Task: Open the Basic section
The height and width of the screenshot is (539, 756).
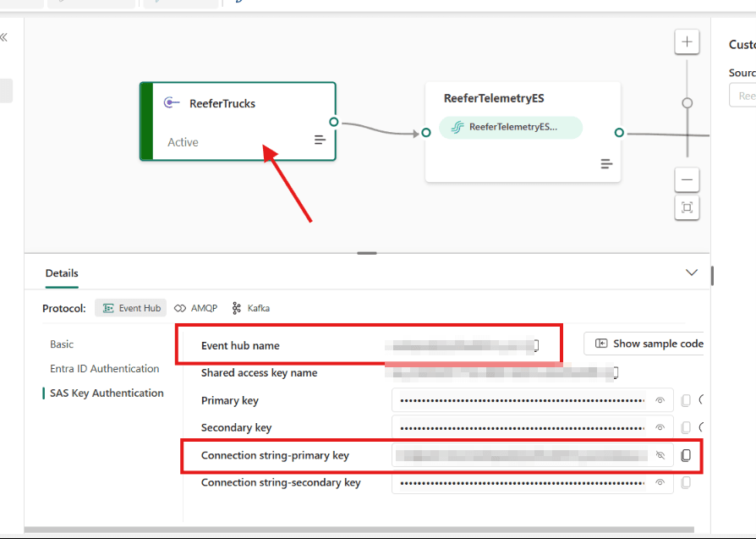Action: pos(62,344)
